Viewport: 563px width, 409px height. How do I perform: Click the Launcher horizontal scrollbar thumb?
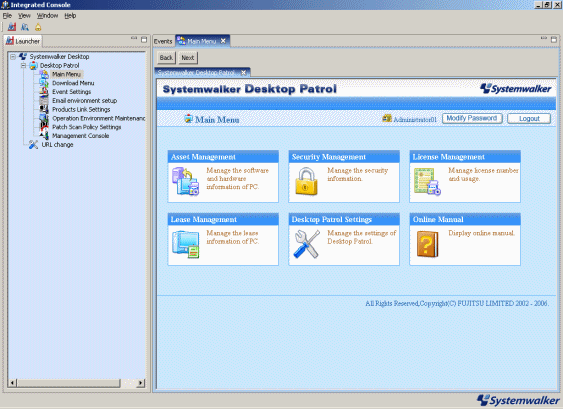pos(68,383)
